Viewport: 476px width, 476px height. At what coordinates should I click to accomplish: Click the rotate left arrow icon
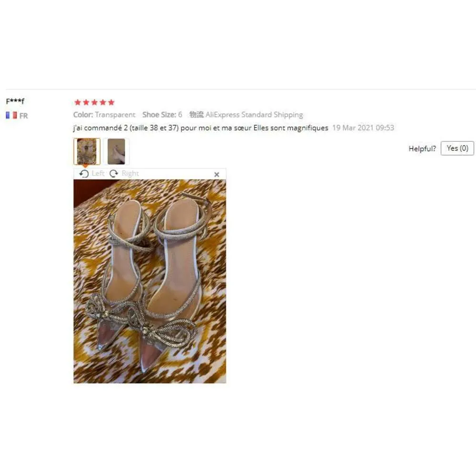pos(84,174)
